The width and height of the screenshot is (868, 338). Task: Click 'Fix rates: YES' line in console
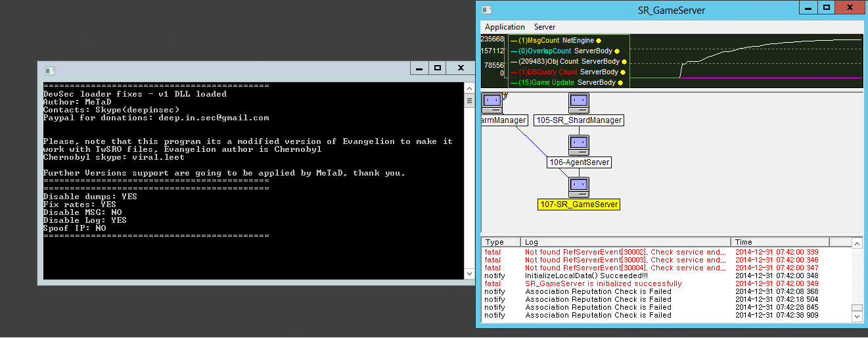[80, 205]
